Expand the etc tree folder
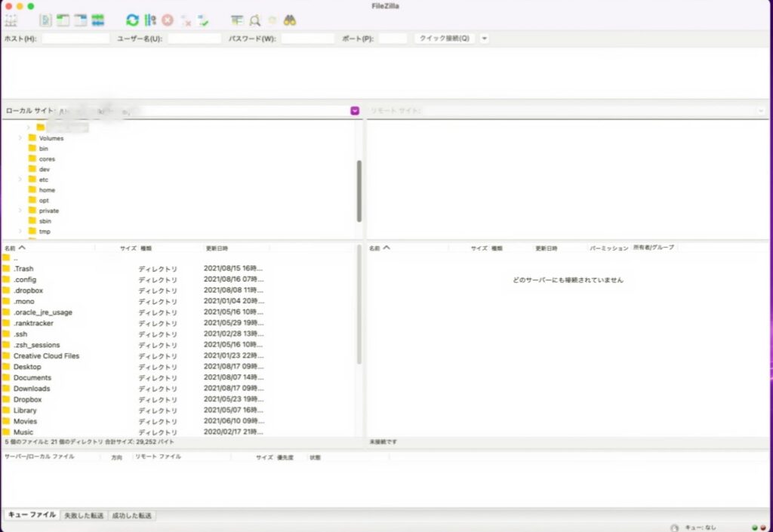 [20, 180]
